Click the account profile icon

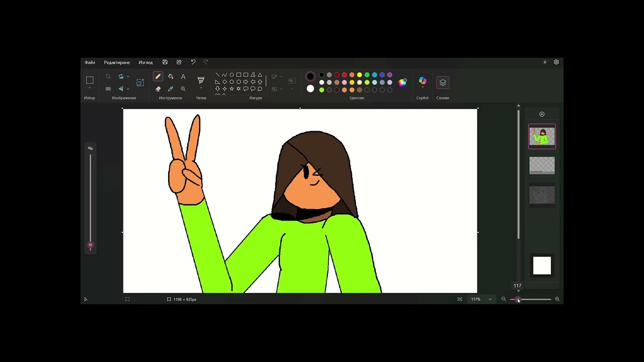[544, 62]
